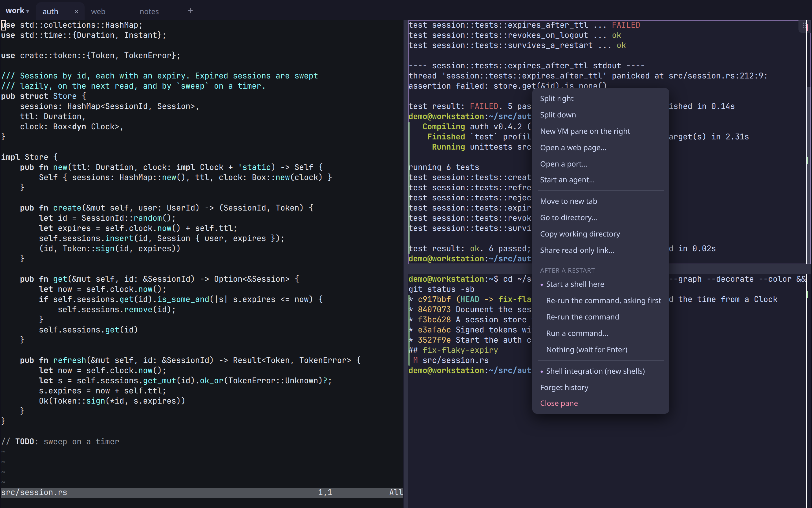Select New VM pane on the right

tap(601, 131)
